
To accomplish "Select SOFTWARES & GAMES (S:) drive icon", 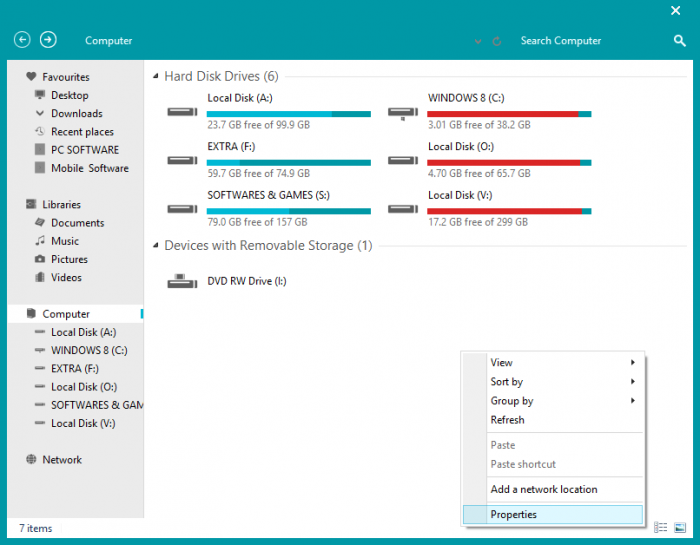I will point(182,209).
